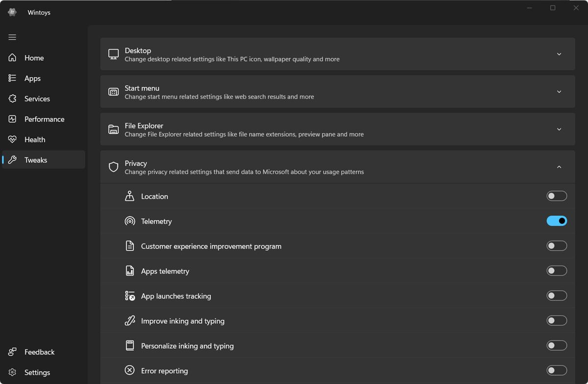Click the Performance graph icon
The image size is (588, 384).
[x=13, y=119]
